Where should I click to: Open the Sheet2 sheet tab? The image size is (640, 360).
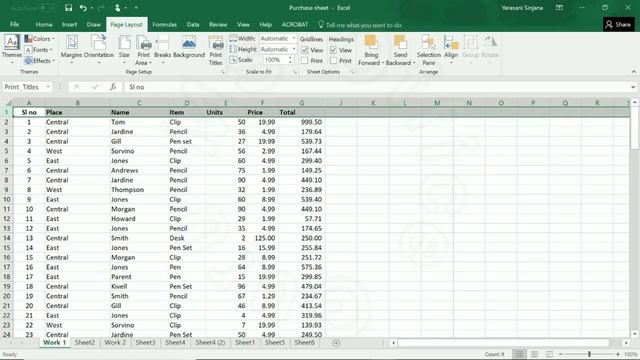coord(84,342)
